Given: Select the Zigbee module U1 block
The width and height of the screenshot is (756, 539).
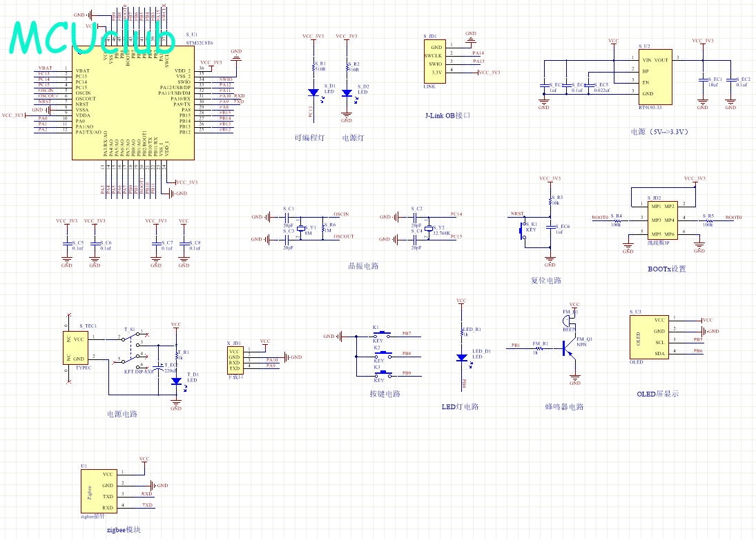Looking at the screenshot, I should [98, 491].
